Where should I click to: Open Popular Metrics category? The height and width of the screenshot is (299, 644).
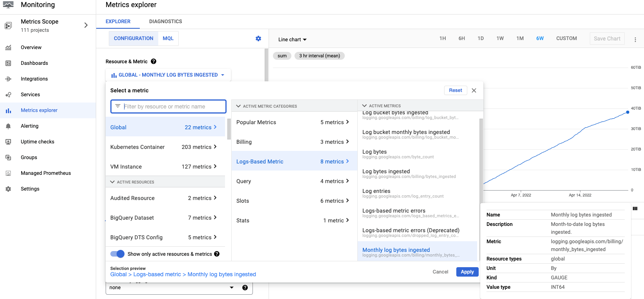click(294, 122)
